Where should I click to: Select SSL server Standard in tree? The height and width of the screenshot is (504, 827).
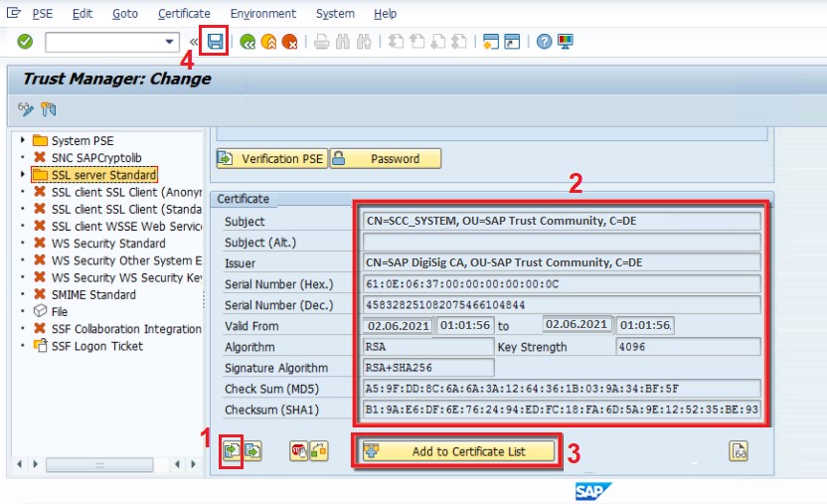pos(103,175)
